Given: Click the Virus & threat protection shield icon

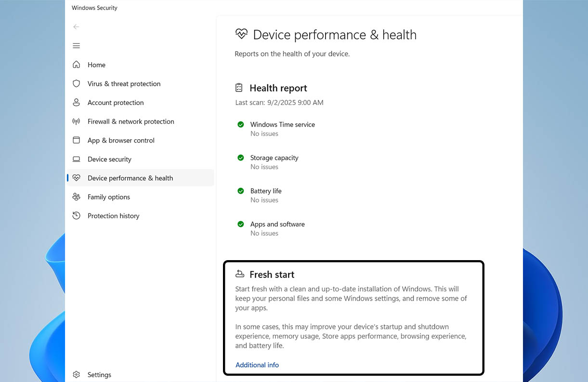Looking at the screenshot, I should click(76, 83).
